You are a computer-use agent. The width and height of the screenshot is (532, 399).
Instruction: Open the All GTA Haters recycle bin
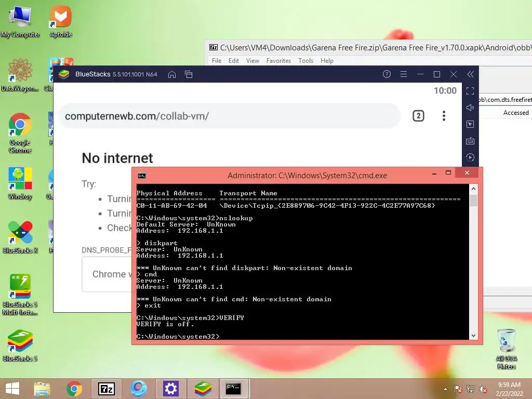click(x=506, y=349)
